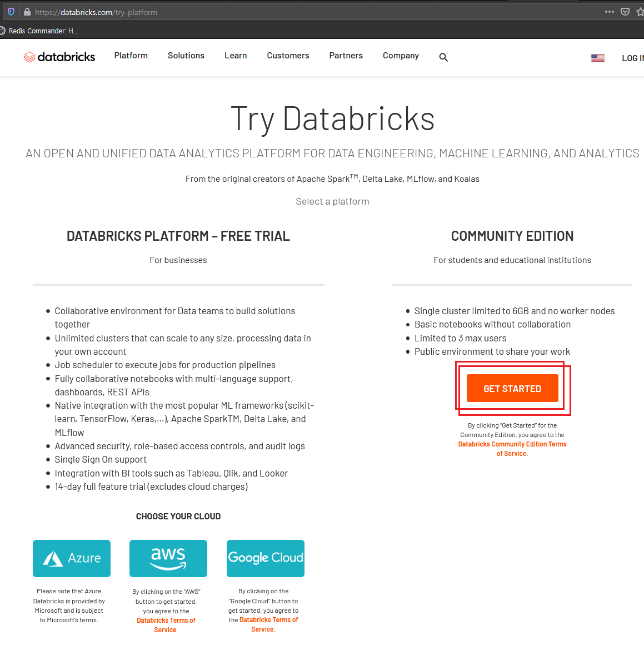Click the padlock icon in address bar

point(27,11)
